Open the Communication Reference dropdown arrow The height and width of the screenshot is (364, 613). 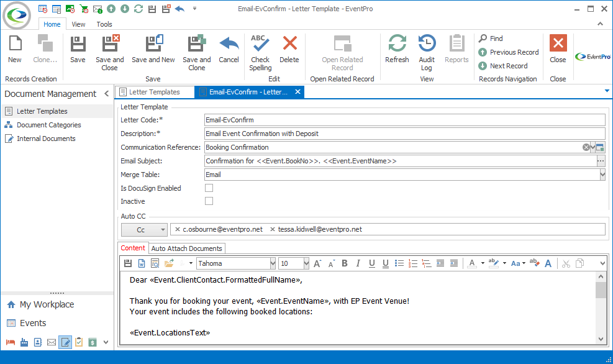[593, 147]
